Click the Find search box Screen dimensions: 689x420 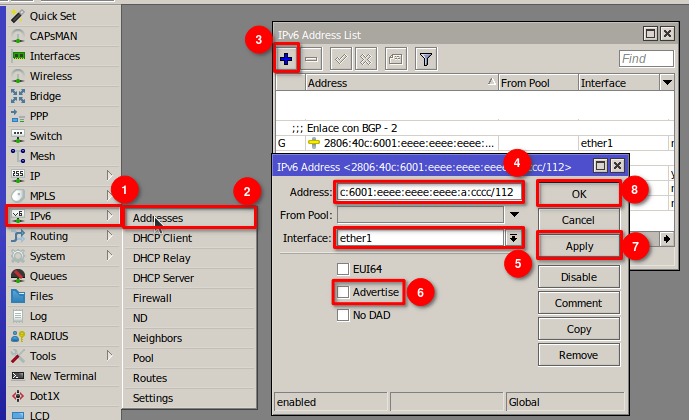(x=645, y=60)
